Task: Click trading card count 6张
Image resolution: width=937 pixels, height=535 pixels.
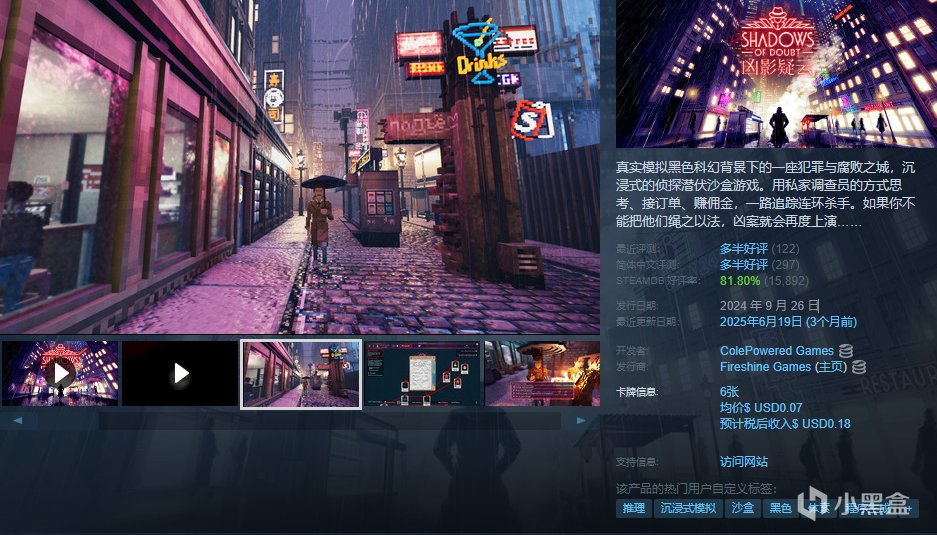Action: pyautogui.click(x=729, y=392)
